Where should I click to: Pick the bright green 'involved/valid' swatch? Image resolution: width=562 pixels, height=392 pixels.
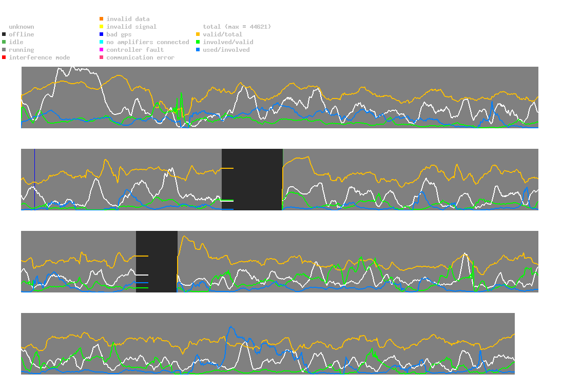198,42
